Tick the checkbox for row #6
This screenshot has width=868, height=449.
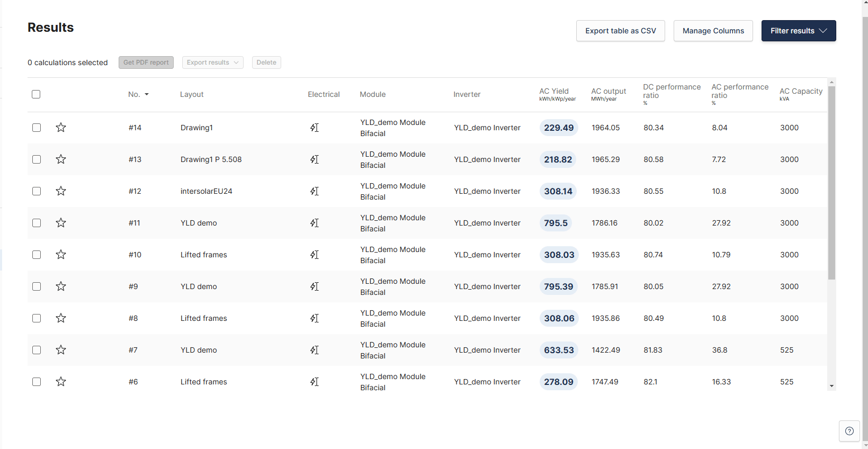pos(37,382)
